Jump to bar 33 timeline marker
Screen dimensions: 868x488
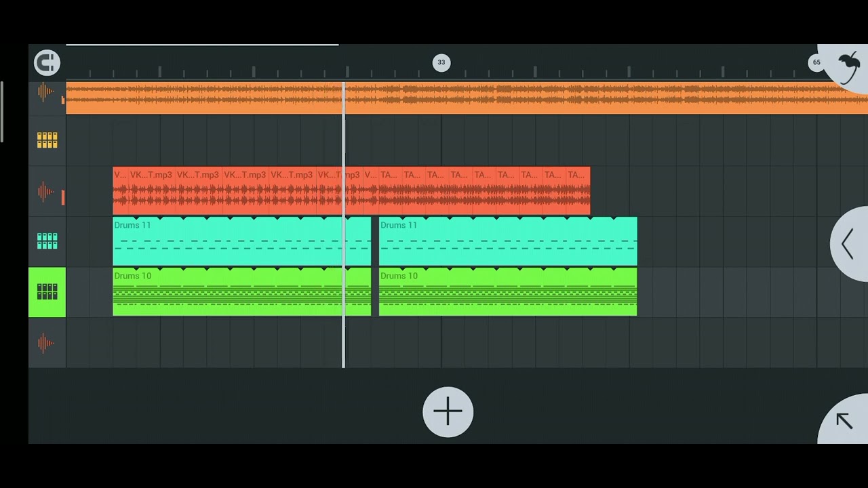[x=441, y=62]
